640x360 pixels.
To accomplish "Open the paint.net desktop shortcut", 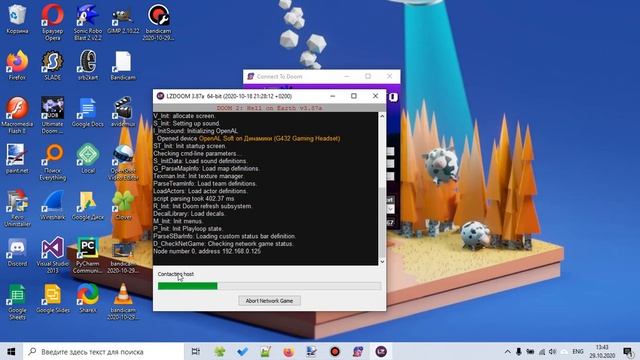I will pyautogui.click(x=17, y=159).
